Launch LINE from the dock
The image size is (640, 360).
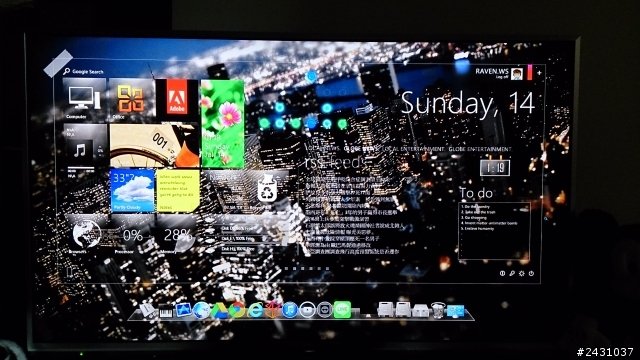(x=342, y=309)
